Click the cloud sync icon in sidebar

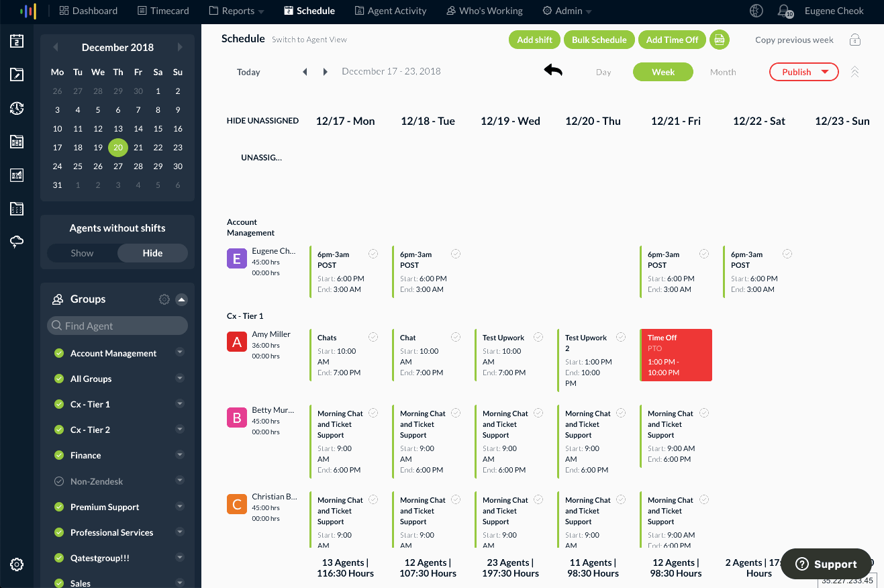click(17, 242)
